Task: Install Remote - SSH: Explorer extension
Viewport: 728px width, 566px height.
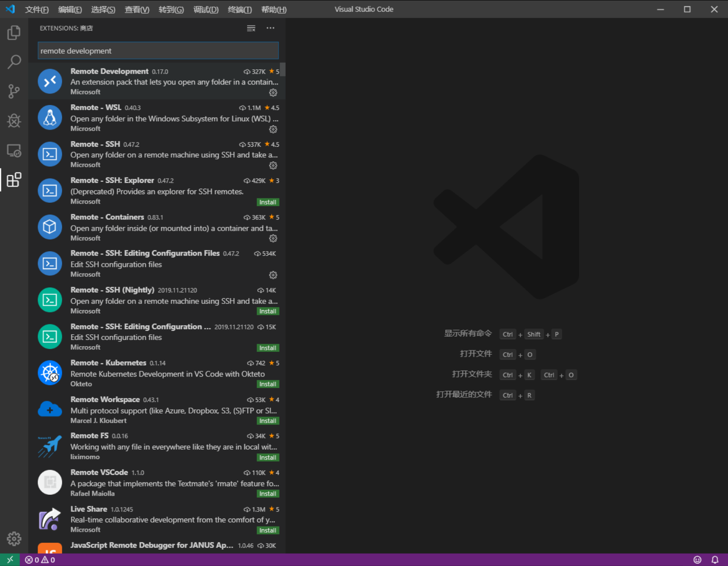Action: (x=268, y=202)
